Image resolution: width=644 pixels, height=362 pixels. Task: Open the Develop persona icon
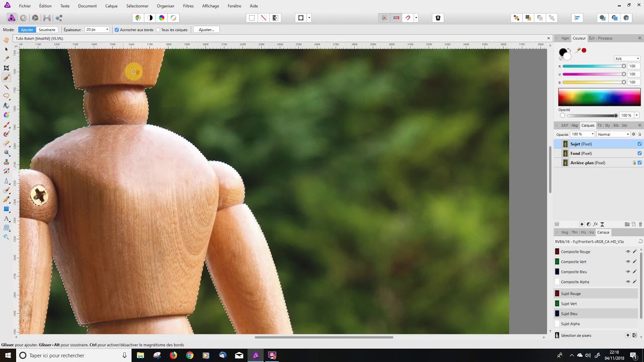[x=35, y=18]
